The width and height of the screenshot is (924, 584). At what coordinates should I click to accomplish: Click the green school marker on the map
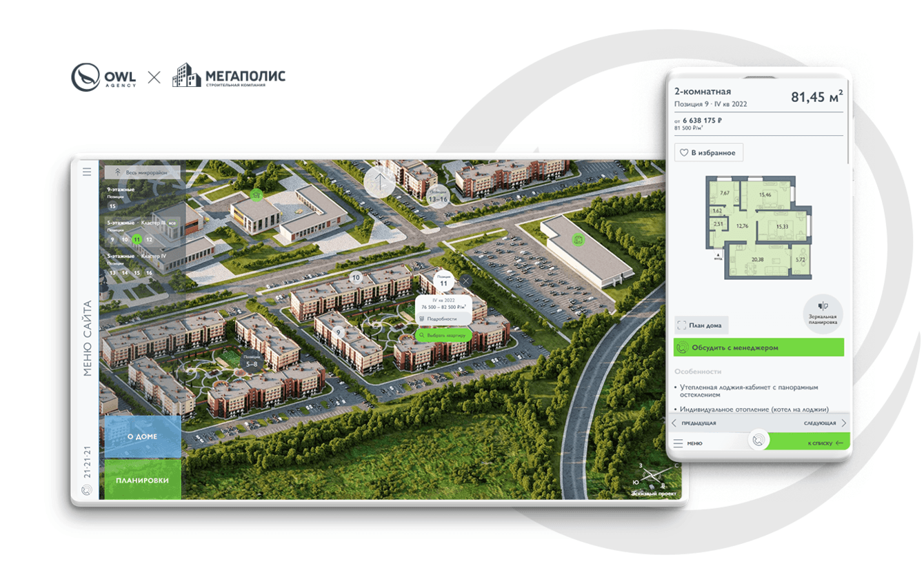tap(257, 195)
